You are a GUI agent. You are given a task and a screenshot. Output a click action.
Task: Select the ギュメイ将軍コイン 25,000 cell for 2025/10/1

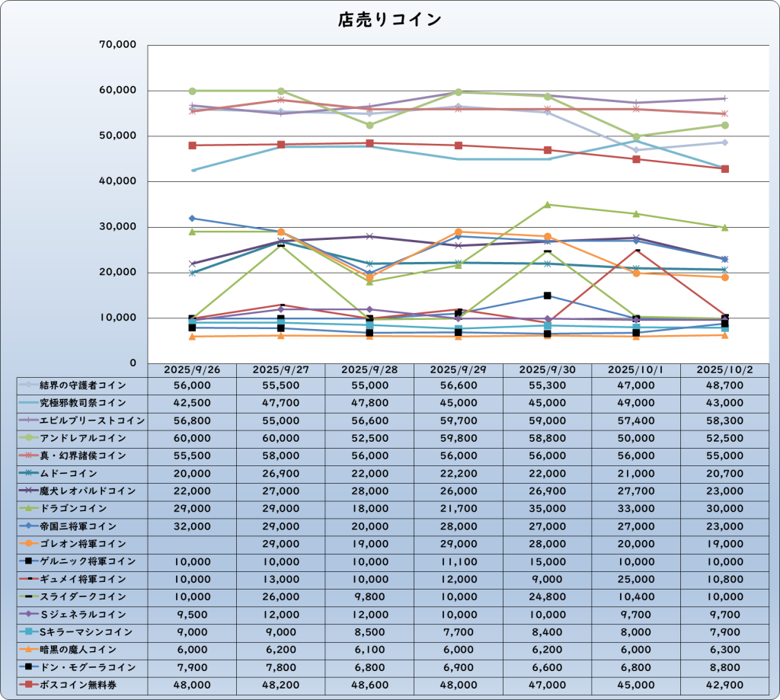pos(636,579)
